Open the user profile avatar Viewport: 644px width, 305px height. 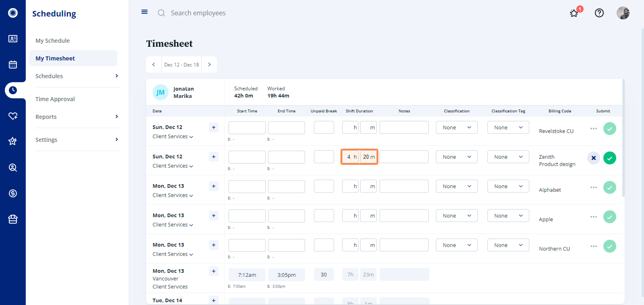click(x=623, y=13)
